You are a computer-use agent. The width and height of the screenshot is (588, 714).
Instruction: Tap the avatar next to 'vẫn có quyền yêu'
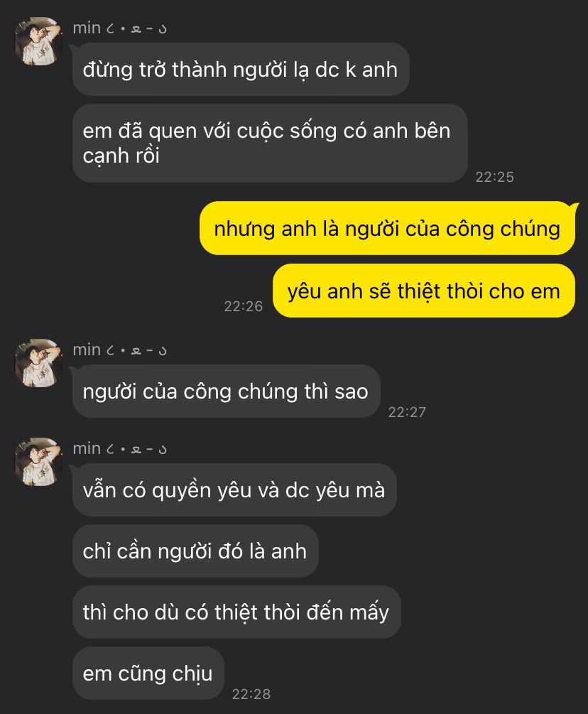click(x=38, y=462)
